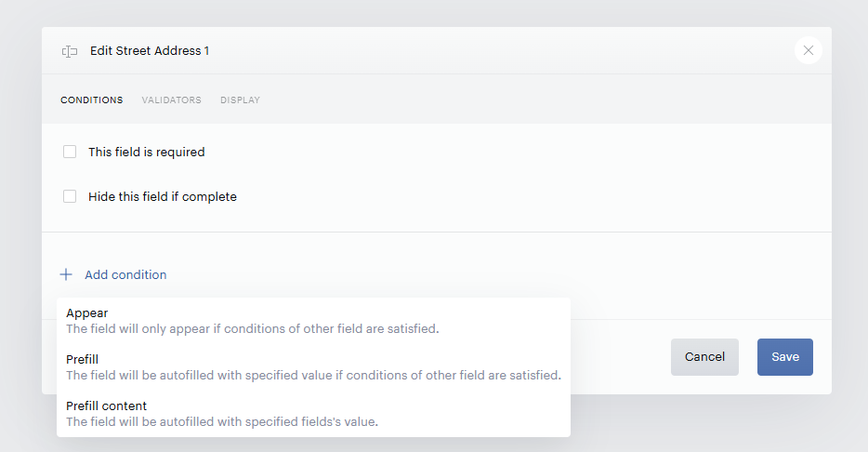Screen dimensions: 868x452
Task: Pick the Prefill content option
Action: (313, 414)
